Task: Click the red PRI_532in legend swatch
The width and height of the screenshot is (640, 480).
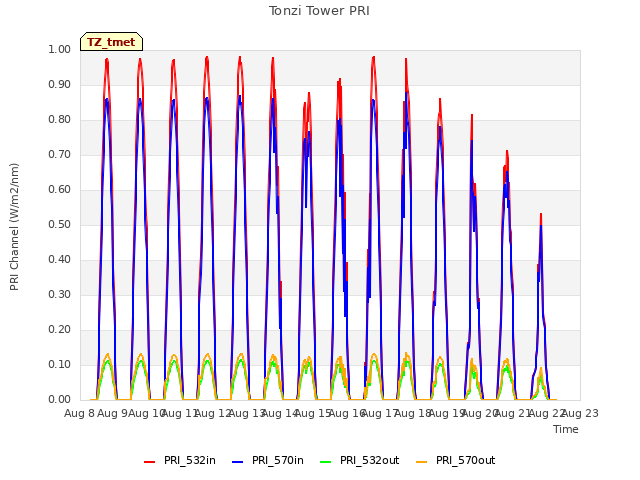Action: click(x=149, y=461)
